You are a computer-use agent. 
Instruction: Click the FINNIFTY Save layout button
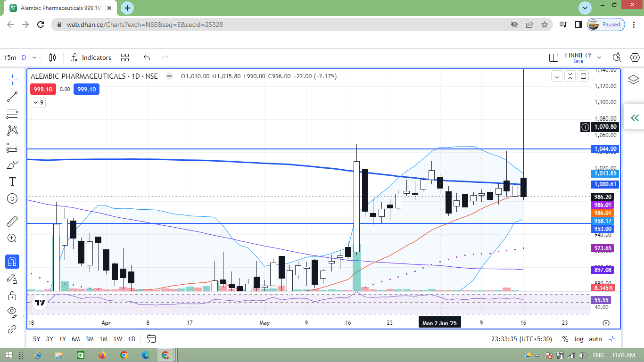[x=578, y=58]
